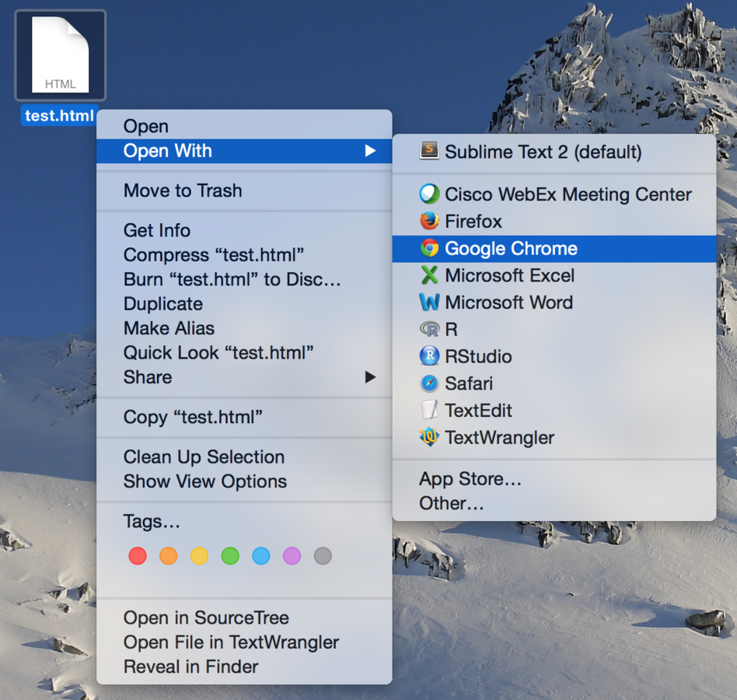Choose Open in SourceTree

pyautogui.click(x=244, y=618)
